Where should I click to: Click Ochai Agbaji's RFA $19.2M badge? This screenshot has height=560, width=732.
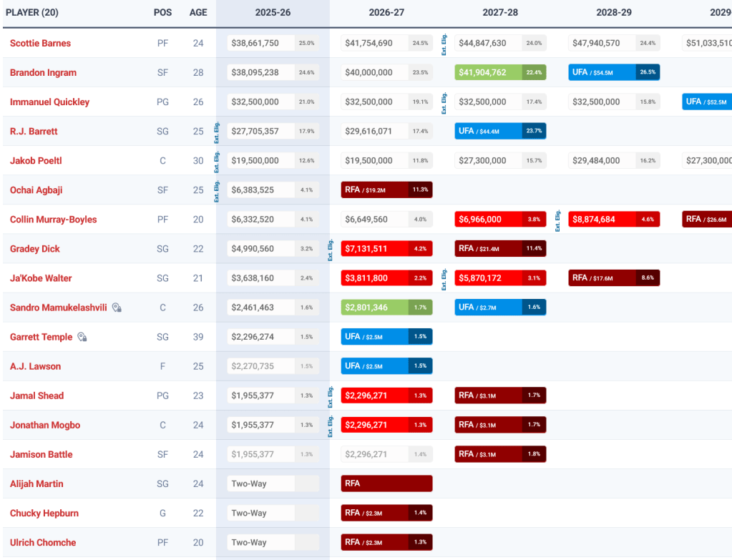(x=386, y=190)
